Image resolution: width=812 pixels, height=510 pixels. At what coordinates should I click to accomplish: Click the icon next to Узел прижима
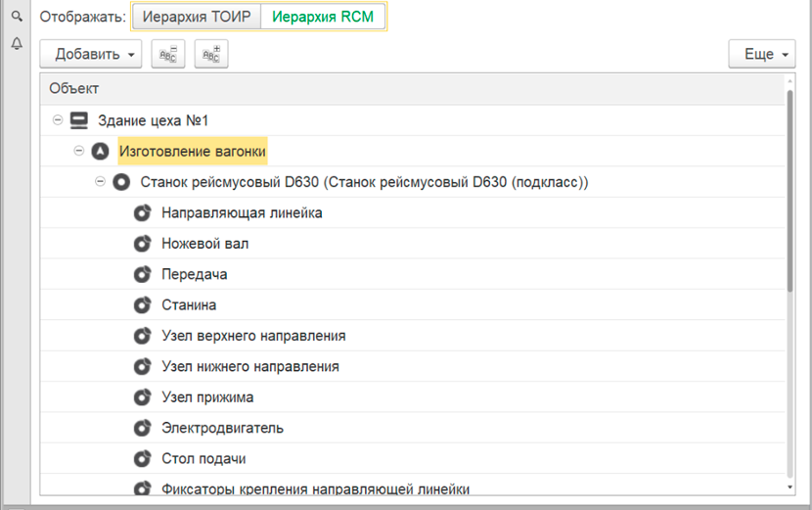point(143,397)
